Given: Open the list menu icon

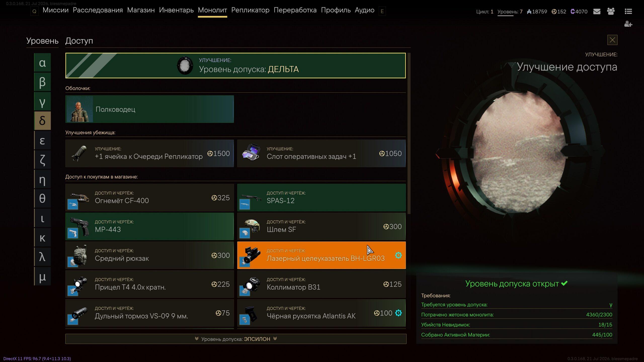Looking at the screenshot, I should [x=628, y=11].
